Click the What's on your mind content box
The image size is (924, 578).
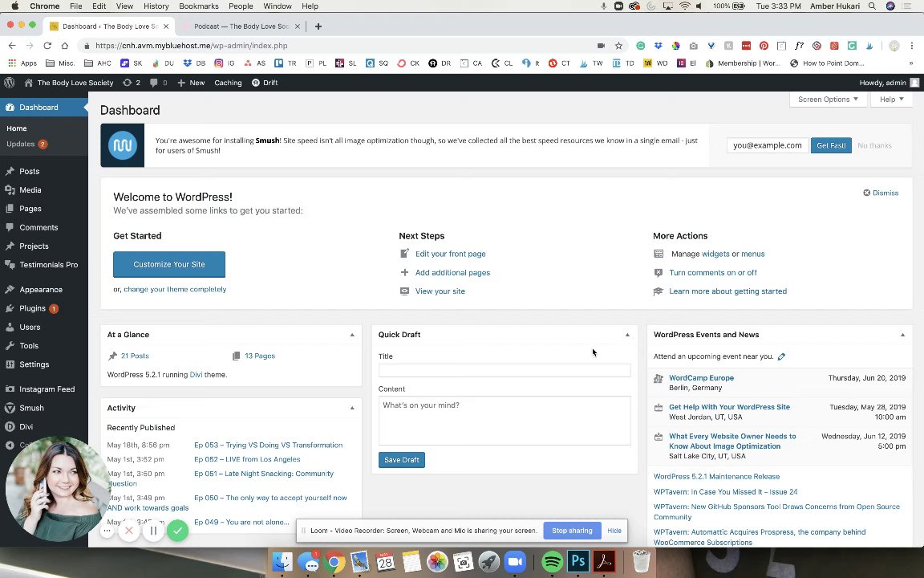point(505,421)
